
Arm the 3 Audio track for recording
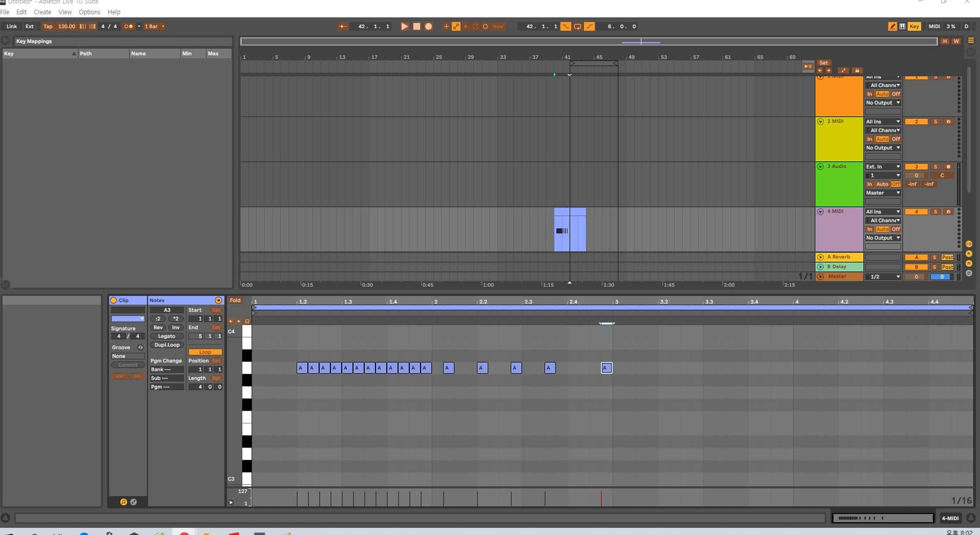948,167
